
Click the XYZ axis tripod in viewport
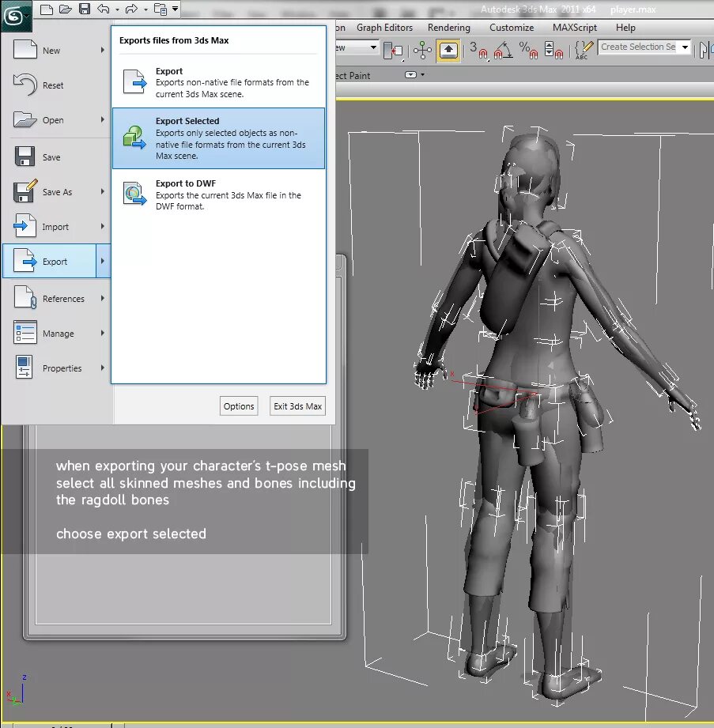click(x=16, y=690)
